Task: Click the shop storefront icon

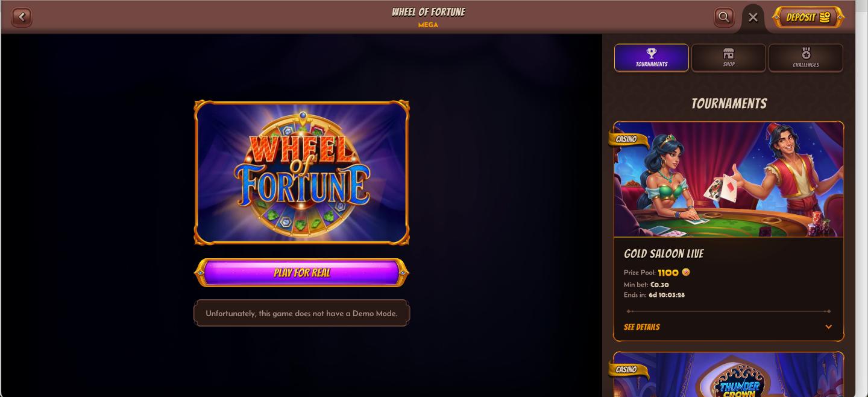Action: point(729,54)
